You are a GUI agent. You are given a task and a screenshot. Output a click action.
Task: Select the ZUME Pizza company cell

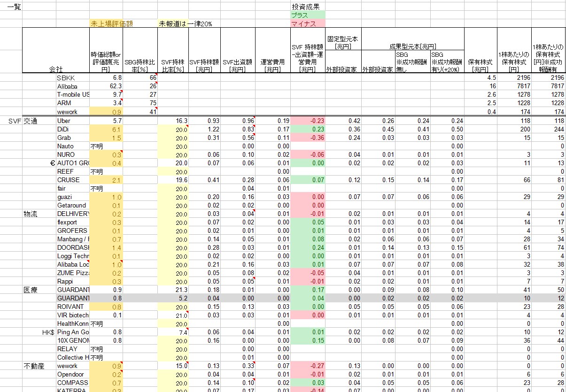(73, 273)
